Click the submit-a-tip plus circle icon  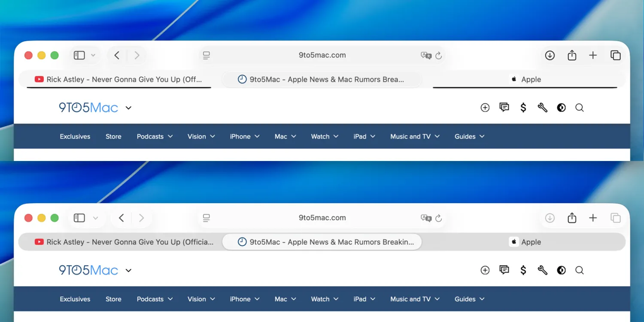point(485,107)
